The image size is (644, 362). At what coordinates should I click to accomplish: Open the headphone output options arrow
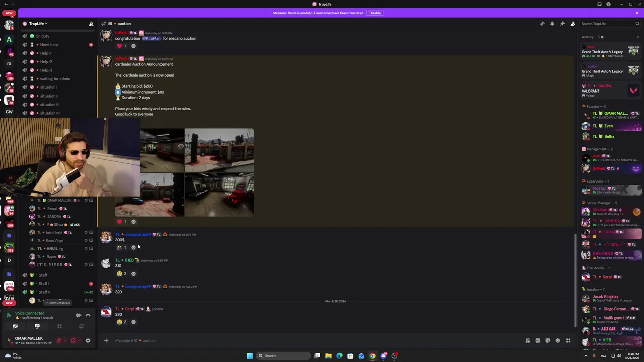(x=79, y=341)
